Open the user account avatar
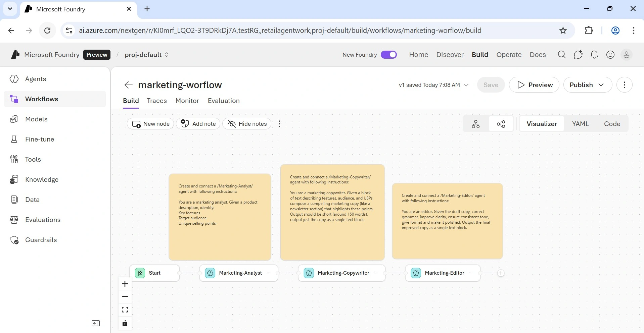The image size is (644, 333). pos(626,55)
